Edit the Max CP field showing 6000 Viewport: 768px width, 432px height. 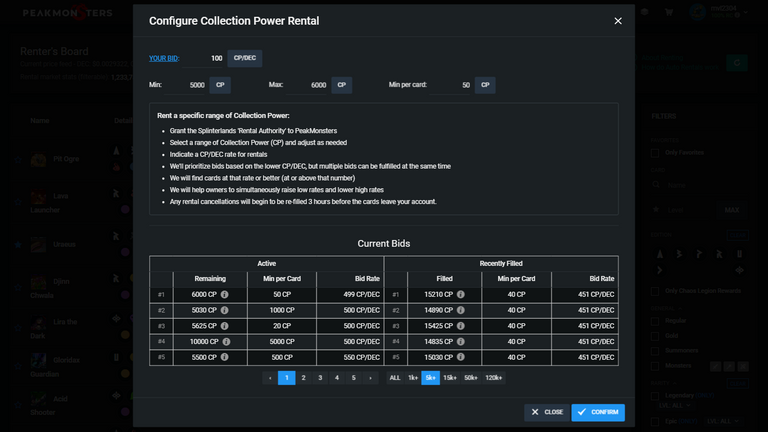point(307,85)
